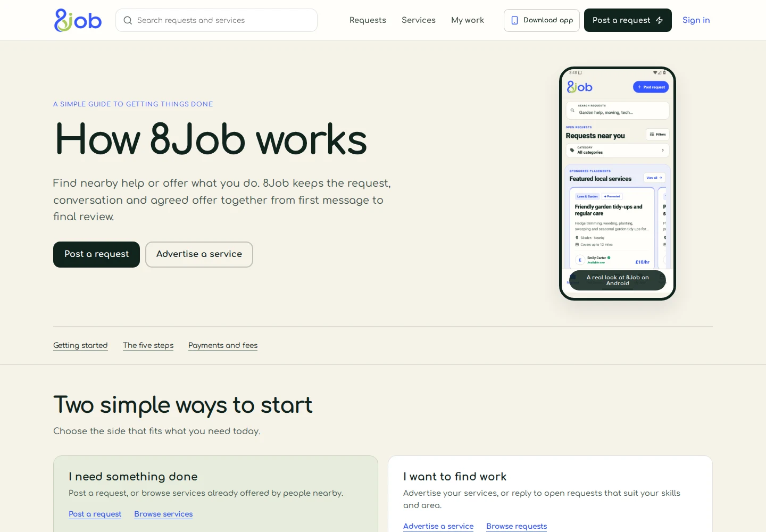Click the 'A SIMPLE GUIDE TO GETTING THINGS DONE' text
Viewport: 766px width, 532px height.
(x=133, y=104)
